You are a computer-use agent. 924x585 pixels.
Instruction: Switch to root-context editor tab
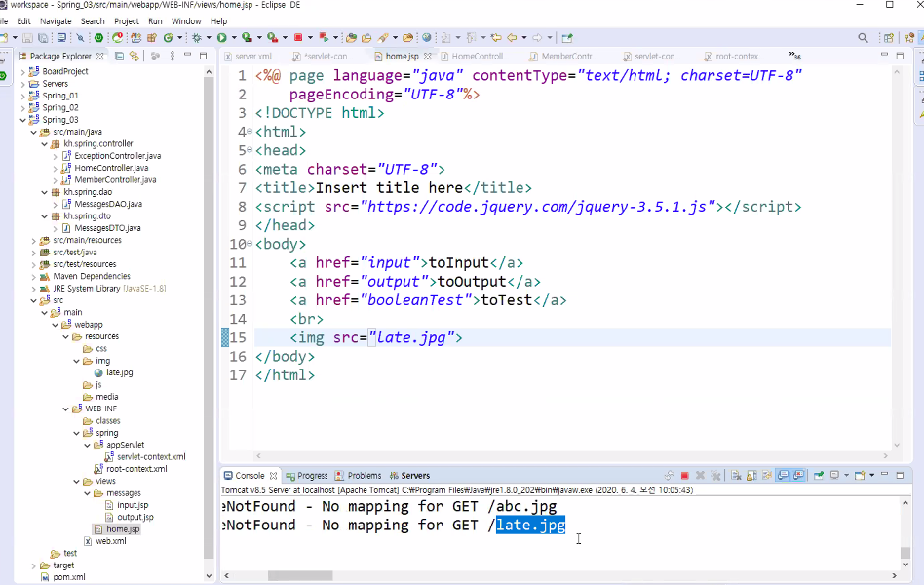click(734, 56)
